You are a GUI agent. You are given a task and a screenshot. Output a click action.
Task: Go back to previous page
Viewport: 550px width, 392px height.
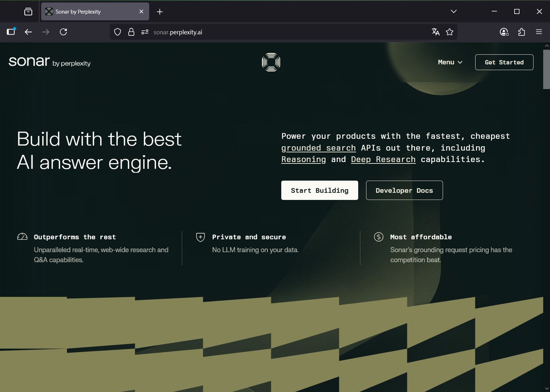28,32
